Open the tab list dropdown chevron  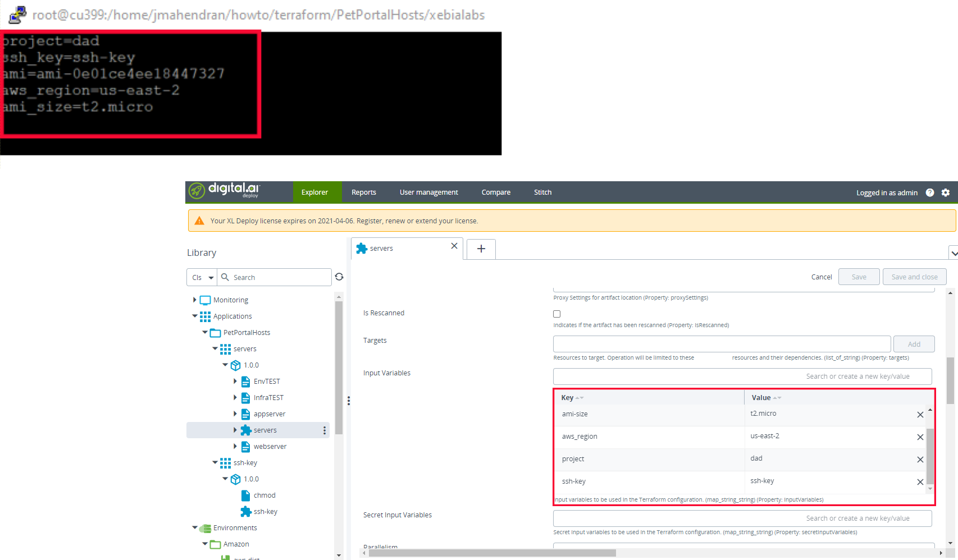[x=954, y=253]
